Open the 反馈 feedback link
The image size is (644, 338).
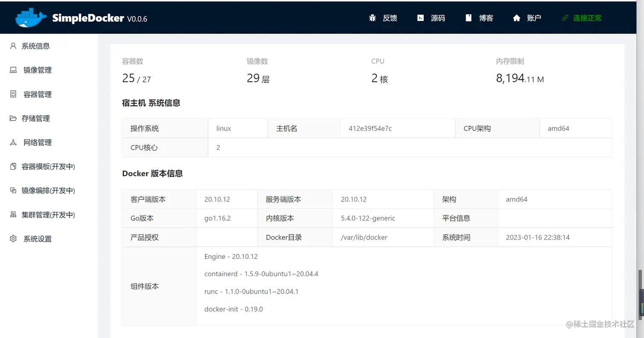(x=390, y=18)
